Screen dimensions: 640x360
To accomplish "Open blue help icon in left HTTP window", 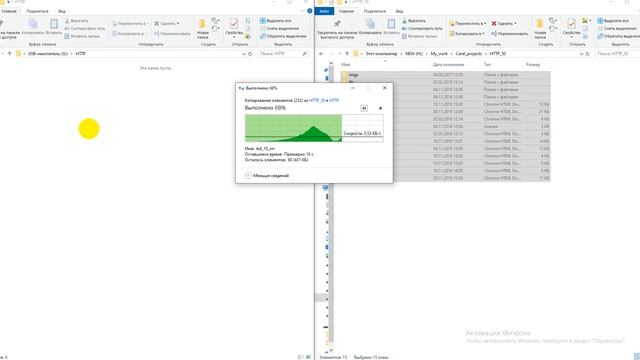I will [310, 11].
